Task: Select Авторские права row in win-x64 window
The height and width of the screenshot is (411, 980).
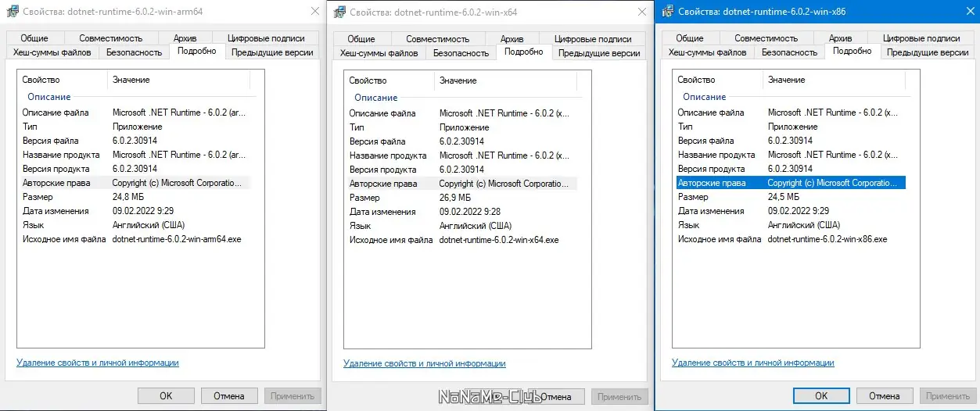Action: point(461,184)
